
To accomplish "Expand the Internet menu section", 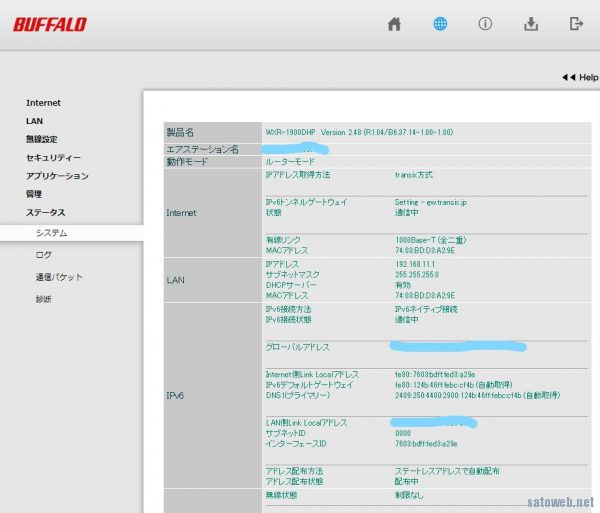I will click(x=43, y=103).
